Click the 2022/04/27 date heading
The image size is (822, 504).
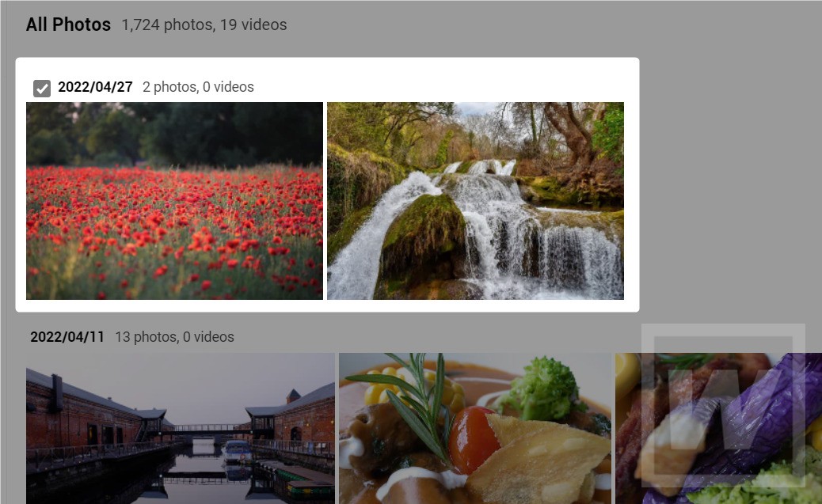click(x=95, y=87)
